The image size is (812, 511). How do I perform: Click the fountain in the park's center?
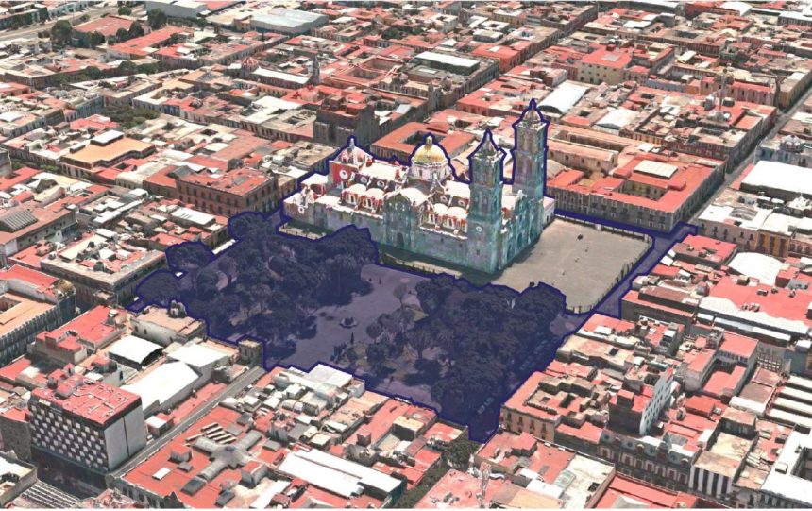coord(348,322)
